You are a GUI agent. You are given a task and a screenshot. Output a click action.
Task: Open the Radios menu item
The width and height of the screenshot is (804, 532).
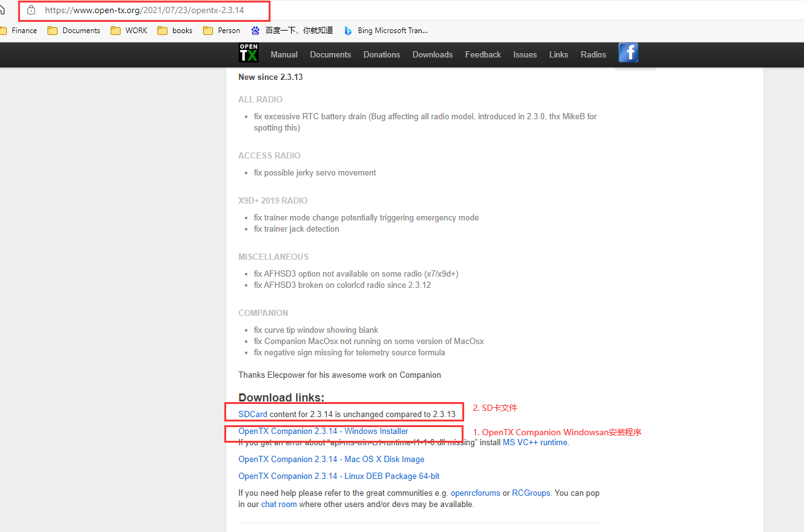click(x=593, y=54)
